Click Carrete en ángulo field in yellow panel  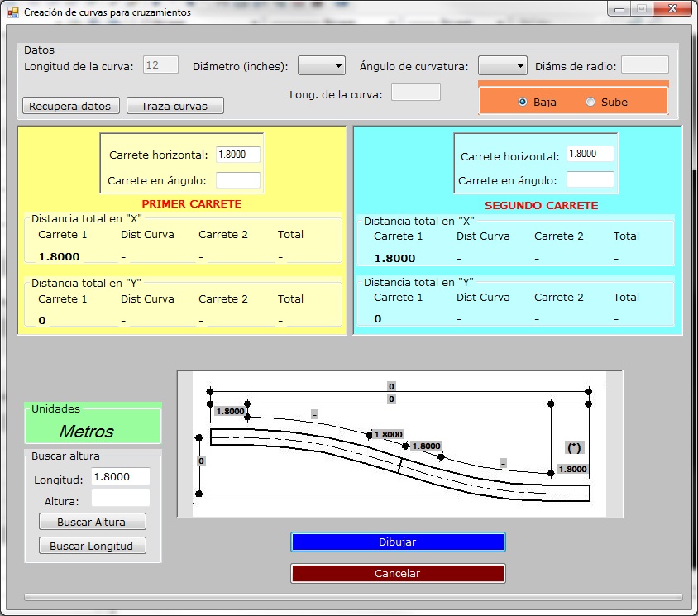(237, 180)
